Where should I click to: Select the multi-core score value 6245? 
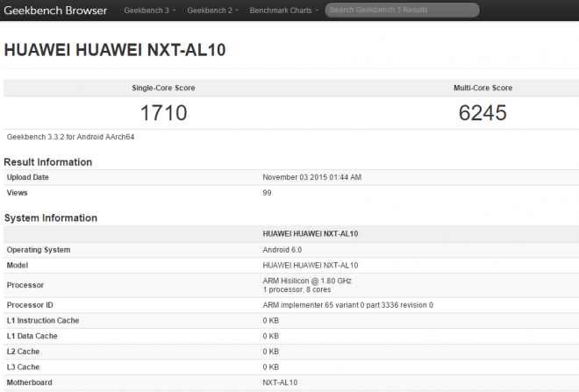482,112
